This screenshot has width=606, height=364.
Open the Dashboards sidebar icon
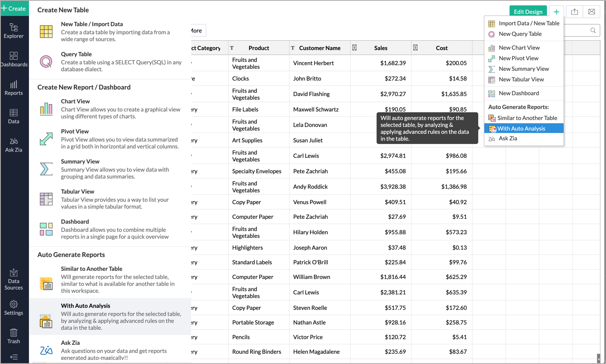point(14,59)
